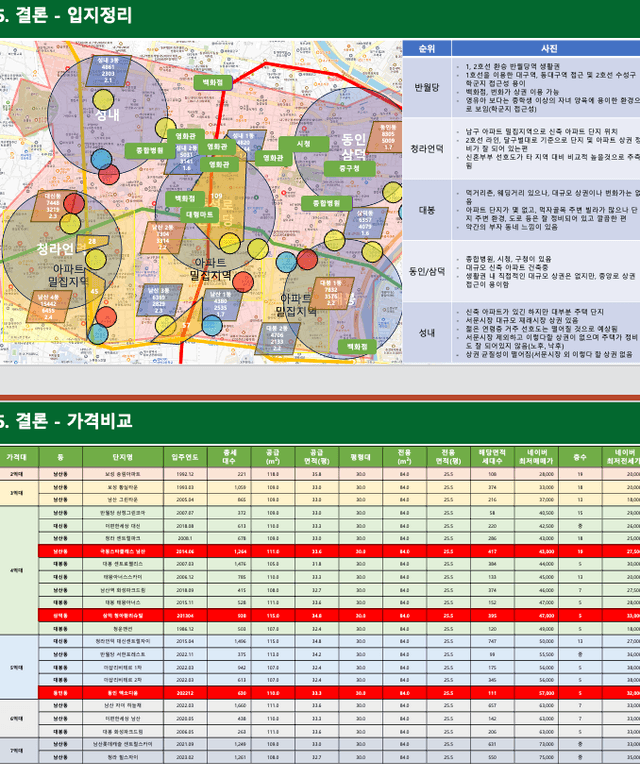The image size is (640, 765).
Task: Click the '대봉 2동' data box on the map
Action: pos(277,338)
